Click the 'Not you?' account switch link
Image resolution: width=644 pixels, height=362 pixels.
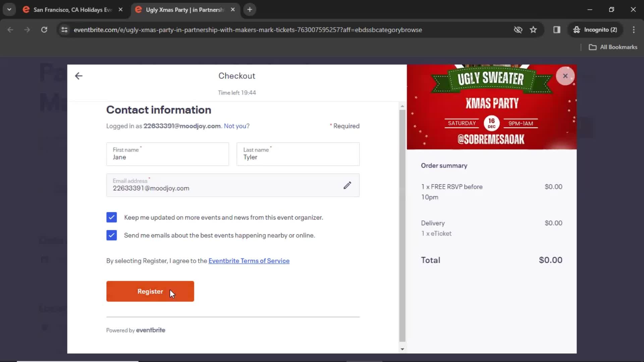(x=236, y=126)
